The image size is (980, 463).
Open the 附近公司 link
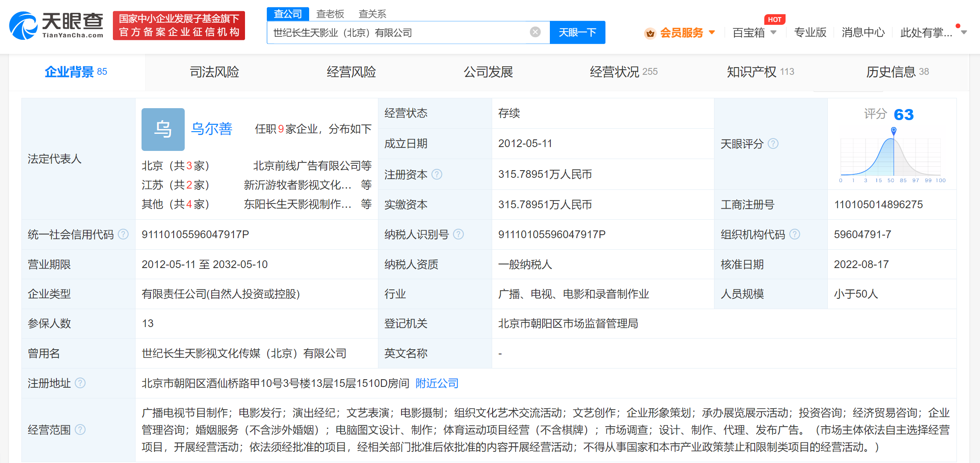pos(437,383)
